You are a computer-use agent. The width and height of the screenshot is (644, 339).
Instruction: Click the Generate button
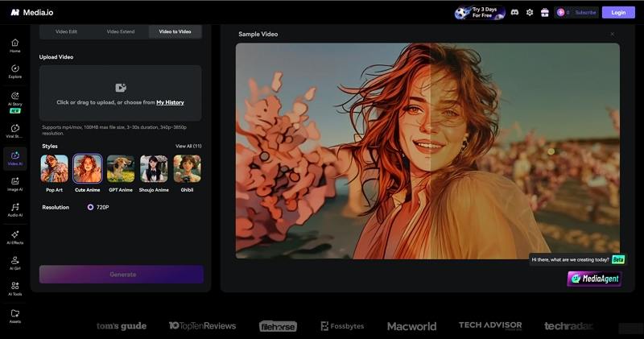click(x=122, y=274)
